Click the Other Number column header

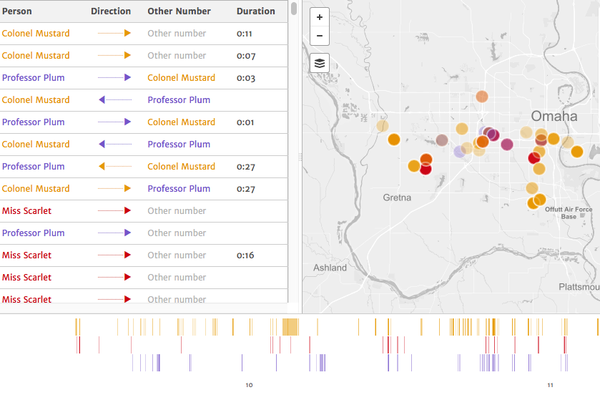click(x=179, y=11)
